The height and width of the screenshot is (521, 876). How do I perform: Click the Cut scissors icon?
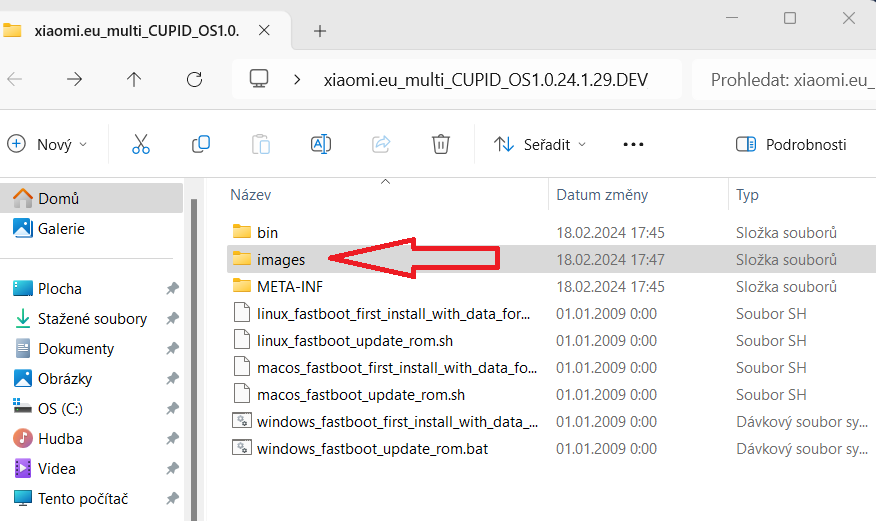[141, 144]
